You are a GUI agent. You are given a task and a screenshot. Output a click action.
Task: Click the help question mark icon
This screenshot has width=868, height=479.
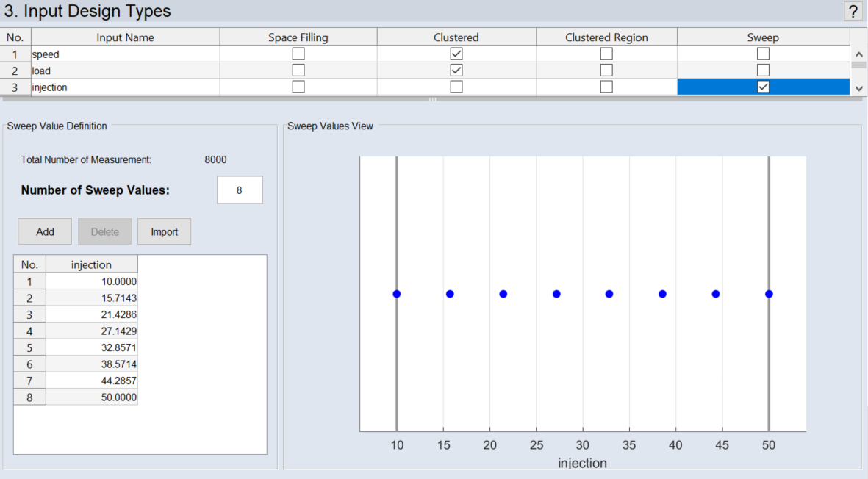(x=853, y=11)
